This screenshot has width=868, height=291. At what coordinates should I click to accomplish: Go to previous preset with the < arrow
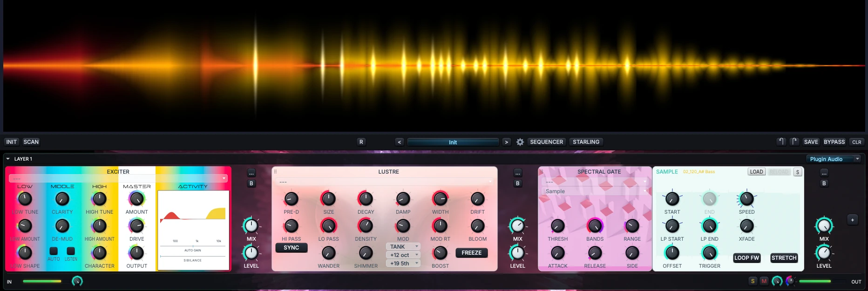pyautogui.click(x=399, y=142)
